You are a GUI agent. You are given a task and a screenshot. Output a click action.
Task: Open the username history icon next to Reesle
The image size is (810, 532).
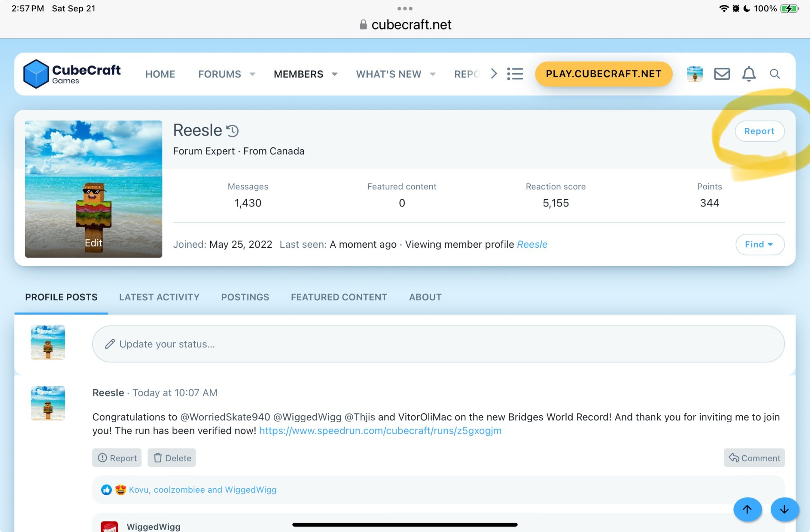point(232,131)
